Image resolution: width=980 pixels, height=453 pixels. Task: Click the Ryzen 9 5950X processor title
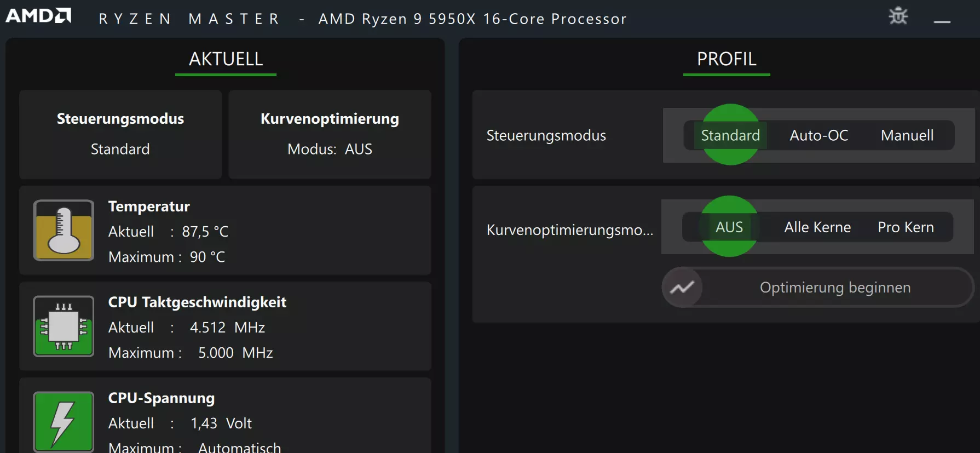[x=472, y=19]
